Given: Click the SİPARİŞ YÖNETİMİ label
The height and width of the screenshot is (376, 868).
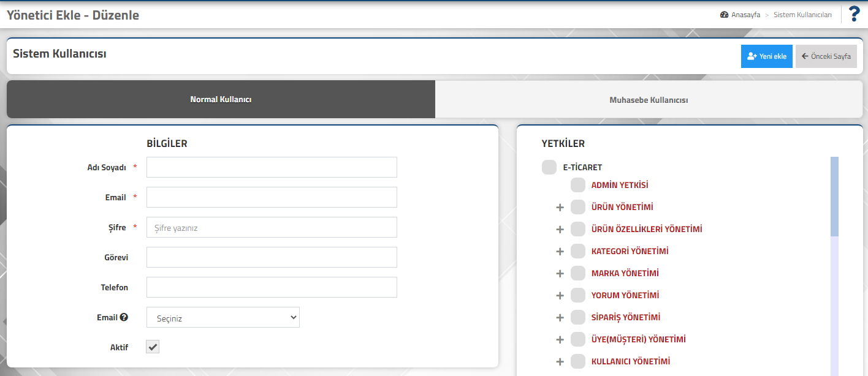Looking at the screenshot, I should click(626, 317).
